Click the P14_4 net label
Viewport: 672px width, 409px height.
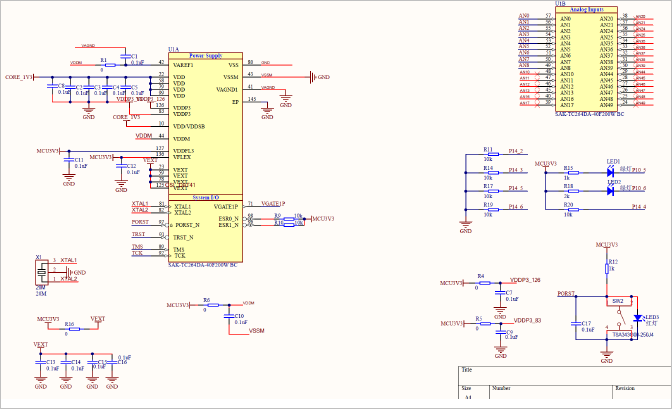(639, 207)
